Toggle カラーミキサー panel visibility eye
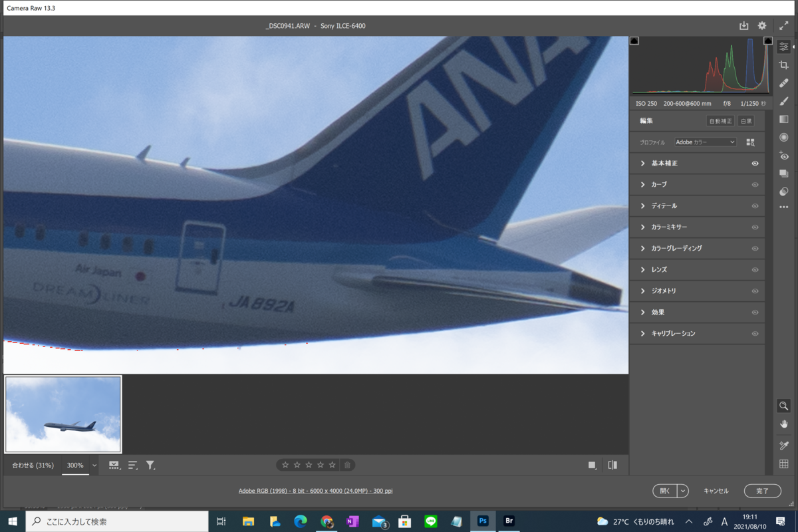The height and width of the screenshot is (532, 798). [755, 227]
